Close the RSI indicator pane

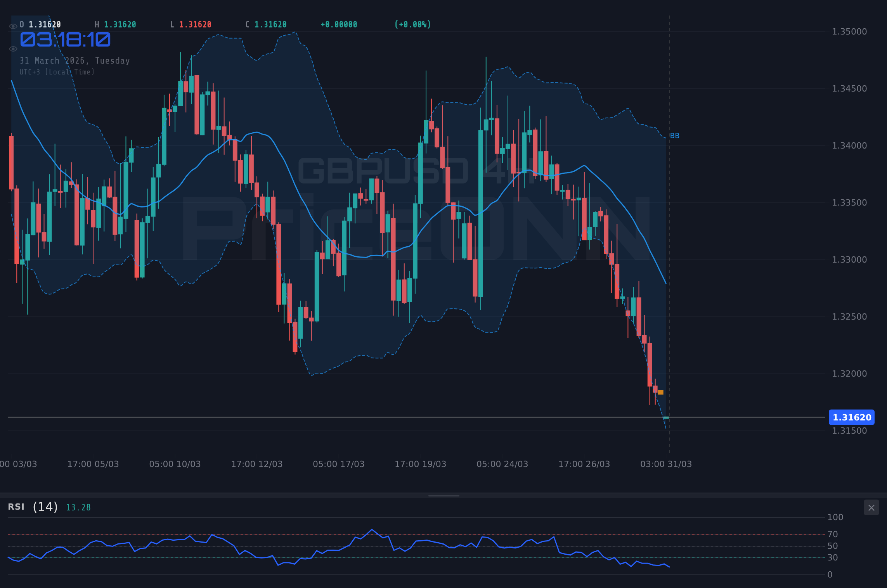coord(871,507)
